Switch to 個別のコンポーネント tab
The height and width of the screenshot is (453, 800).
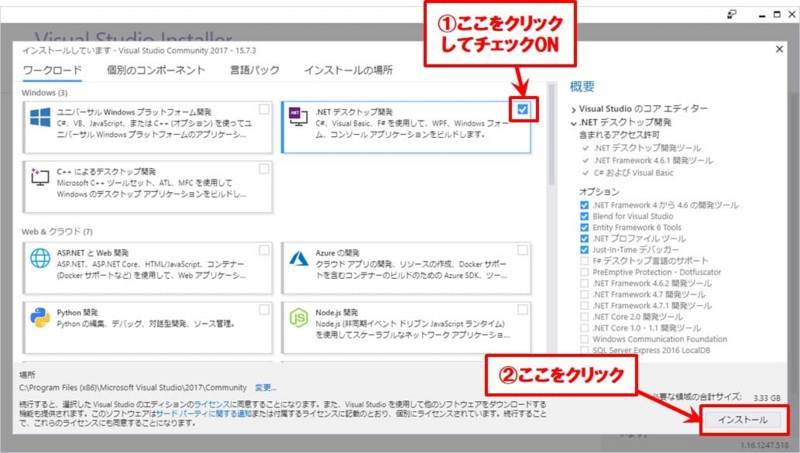(156, 70)
